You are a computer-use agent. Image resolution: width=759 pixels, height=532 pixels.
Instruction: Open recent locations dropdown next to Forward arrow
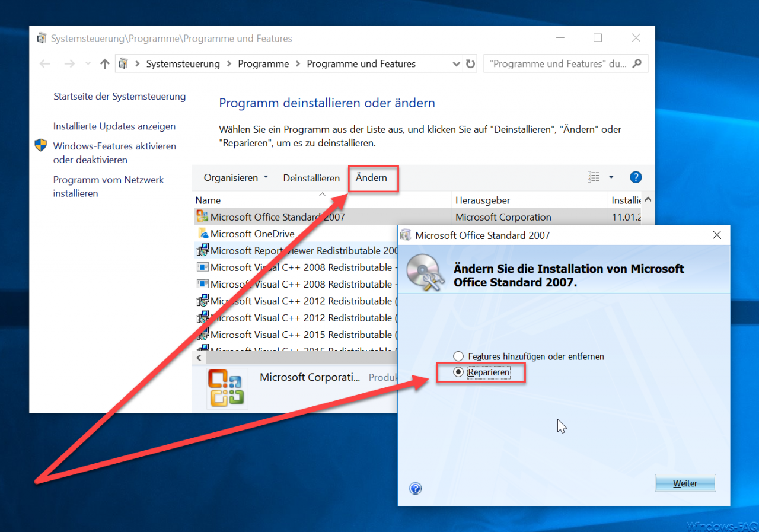pyautogui.click(x=88, y=63)
